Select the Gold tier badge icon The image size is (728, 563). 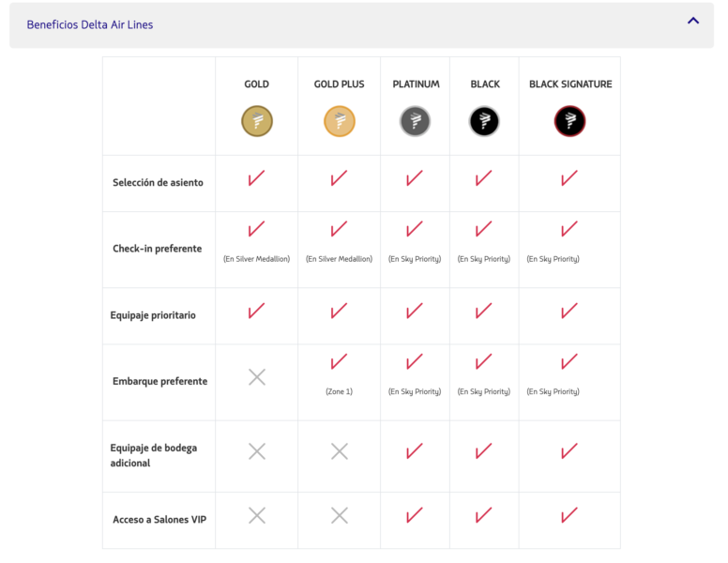coord(257,121)
